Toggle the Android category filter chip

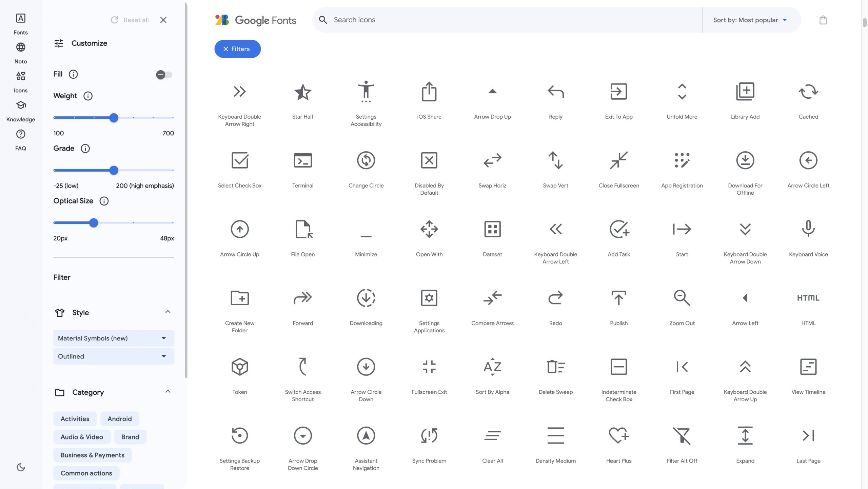pos(119,419)
